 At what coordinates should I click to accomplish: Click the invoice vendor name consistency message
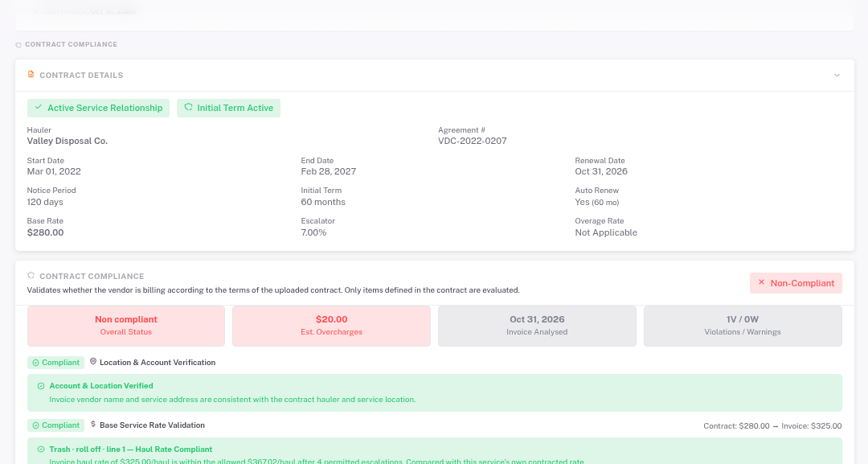[232, 400]
